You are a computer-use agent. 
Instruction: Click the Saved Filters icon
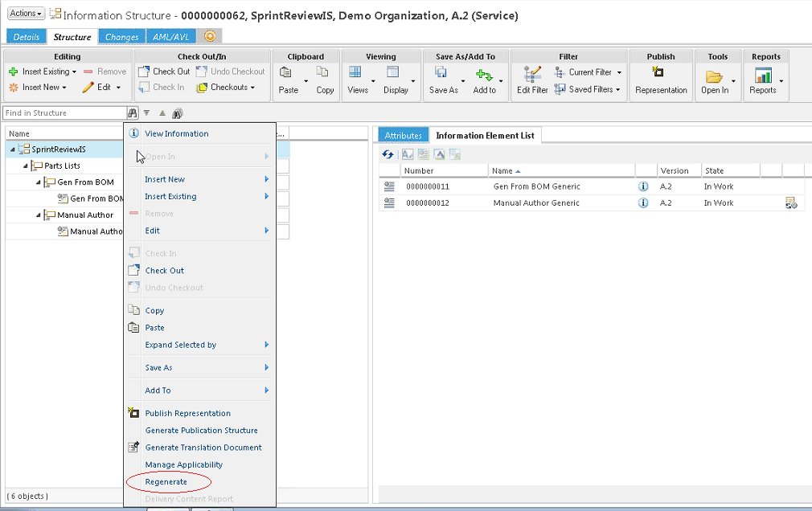coord(560,89)
